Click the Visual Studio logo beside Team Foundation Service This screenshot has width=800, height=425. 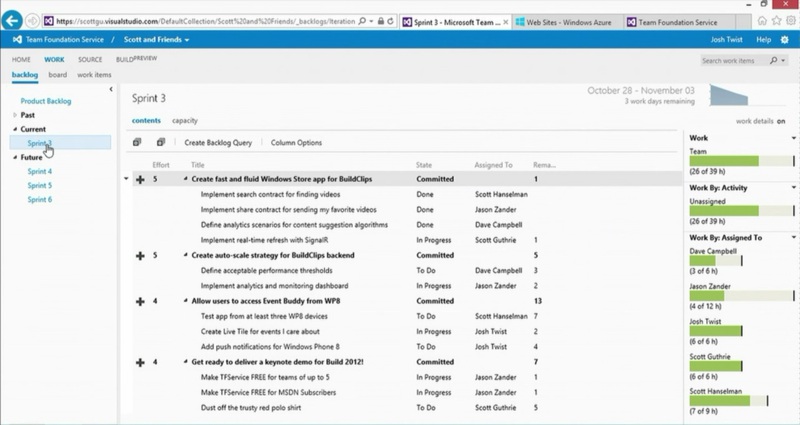tap(17, 39)
